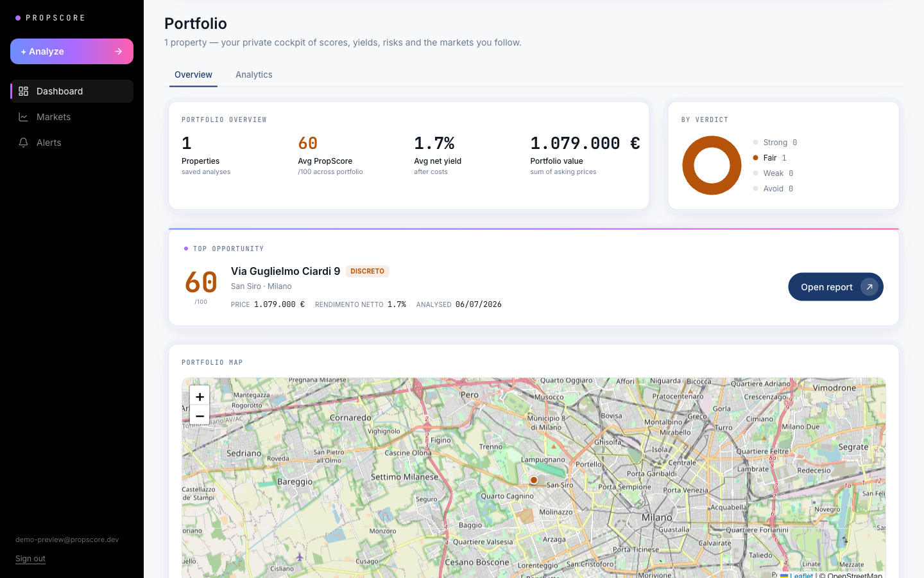
Task: Click the Weak verdict legend dot
Action: coord(755,173)
